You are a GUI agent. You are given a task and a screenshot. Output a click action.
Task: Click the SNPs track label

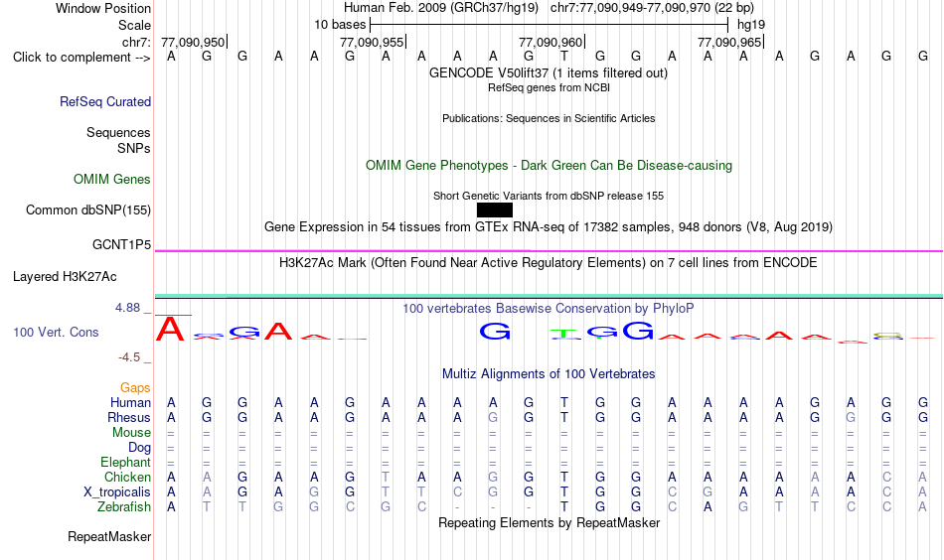pos(134,148)
